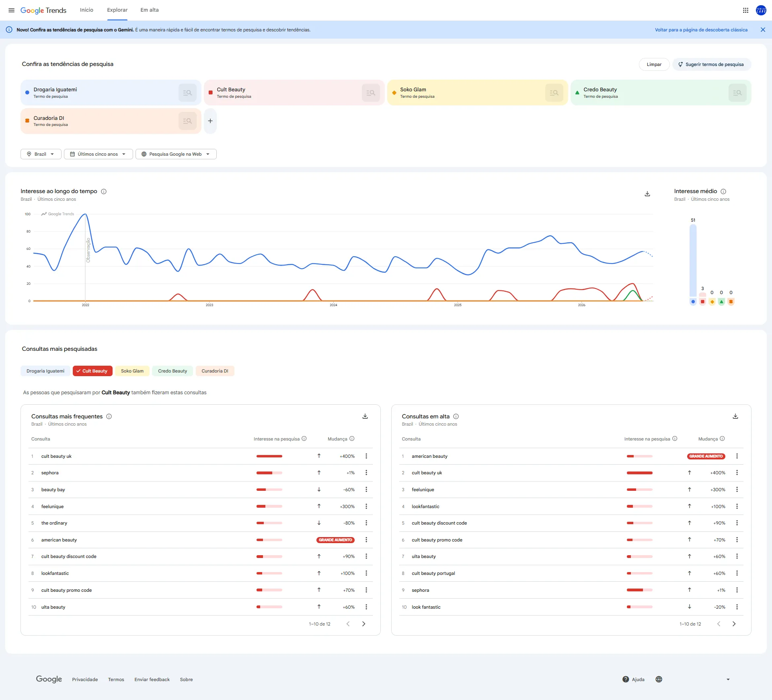Switch to the Início tab
772x700 pixels.
(86, 10)
